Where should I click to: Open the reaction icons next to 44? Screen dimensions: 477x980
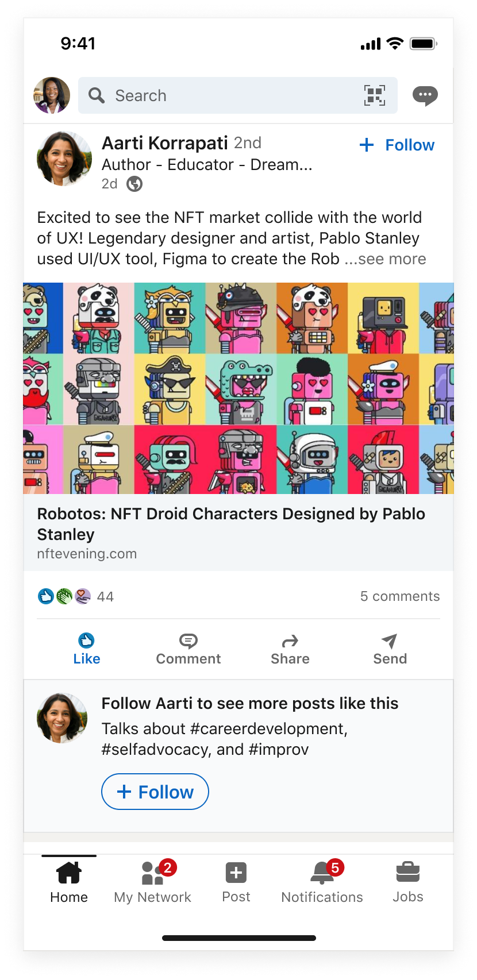(x=64, y=596)
